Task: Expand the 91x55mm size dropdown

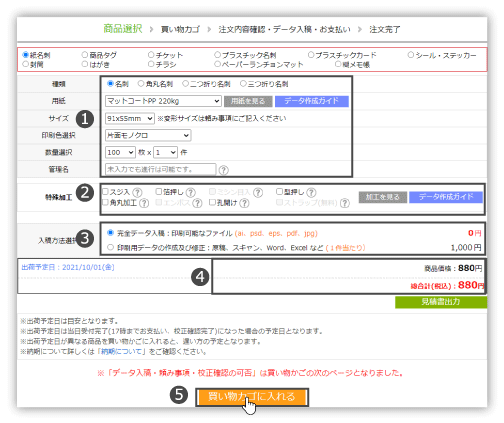Action: [x=130, y=118]
